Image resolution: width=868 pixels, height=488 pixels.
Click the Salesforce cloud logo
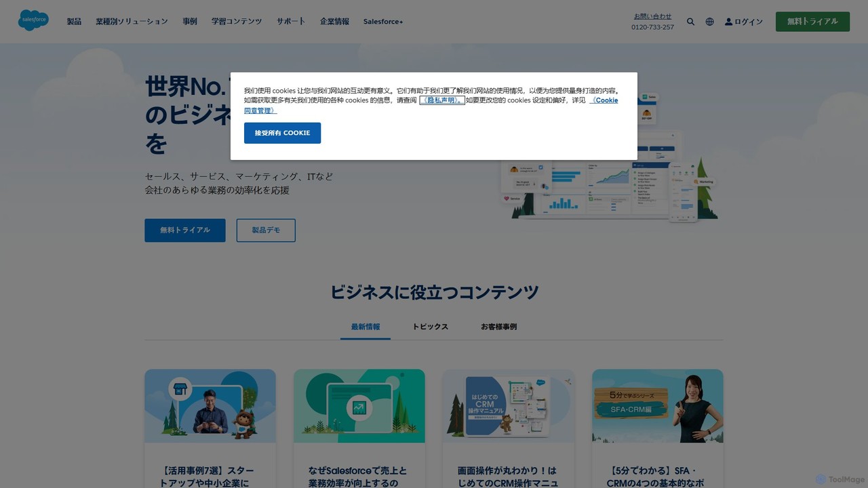pos(33,20)
